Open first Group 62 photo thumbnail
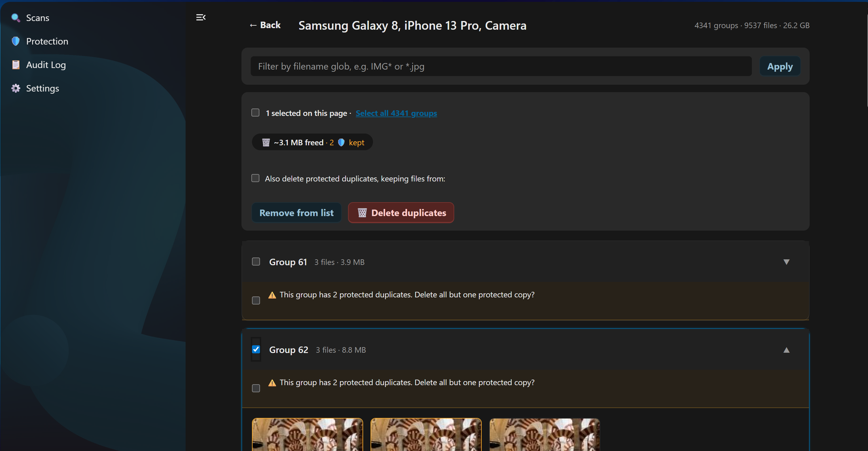868x451 pixels. click(x=308, y=435)
